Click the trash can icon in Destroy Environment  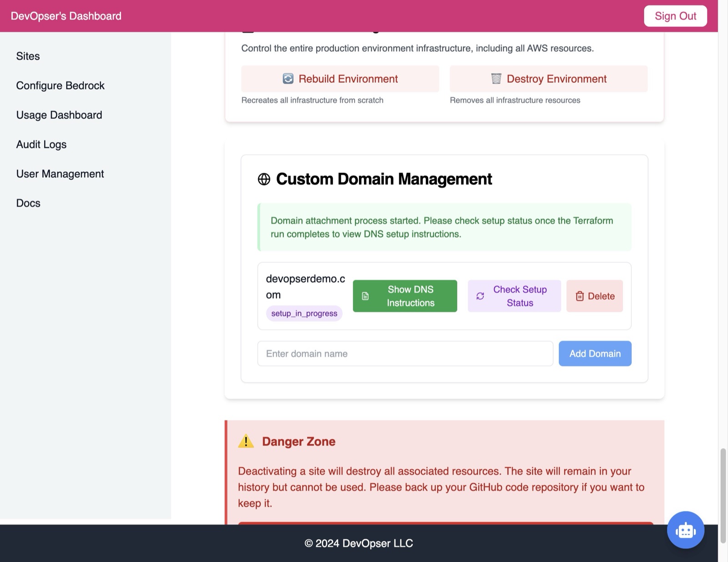496,79
